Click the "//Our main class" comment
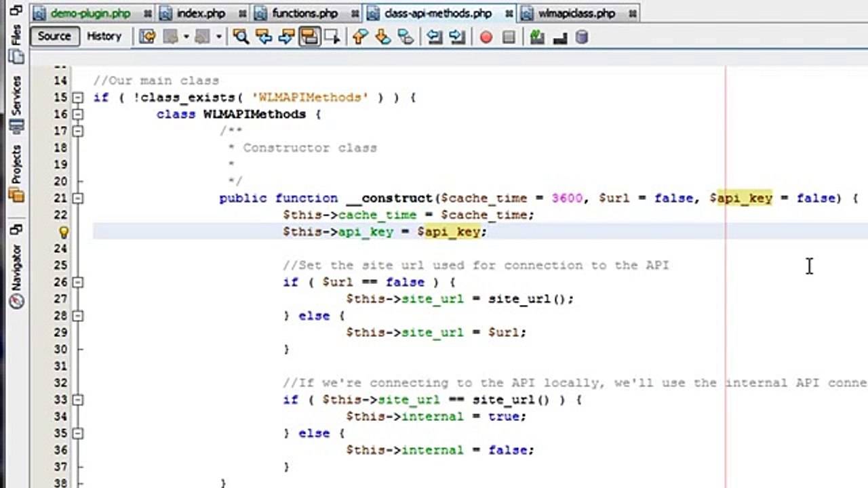Image resolution: width=868 pixels, height=488 pixels. [x=156, y=81]
